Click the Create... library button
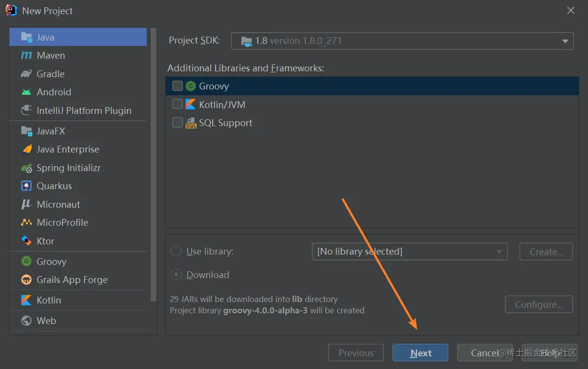Image resolution: width=588 pixels, height=369 pixels. (546, 252)
